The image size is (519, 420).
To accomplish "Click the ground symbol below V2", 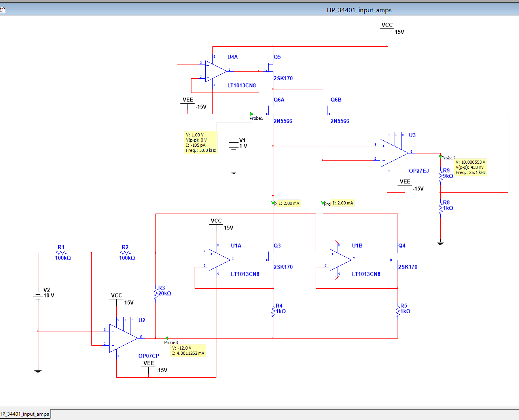I will click(38, 371).
